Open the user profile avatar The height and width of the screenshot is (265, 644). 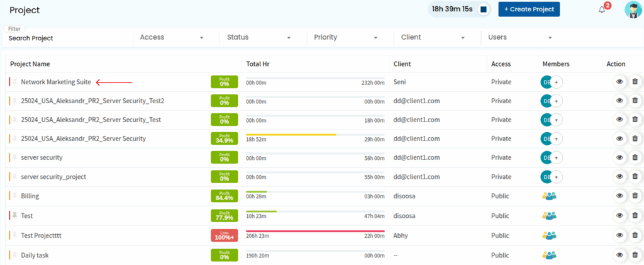click(633, 9)
